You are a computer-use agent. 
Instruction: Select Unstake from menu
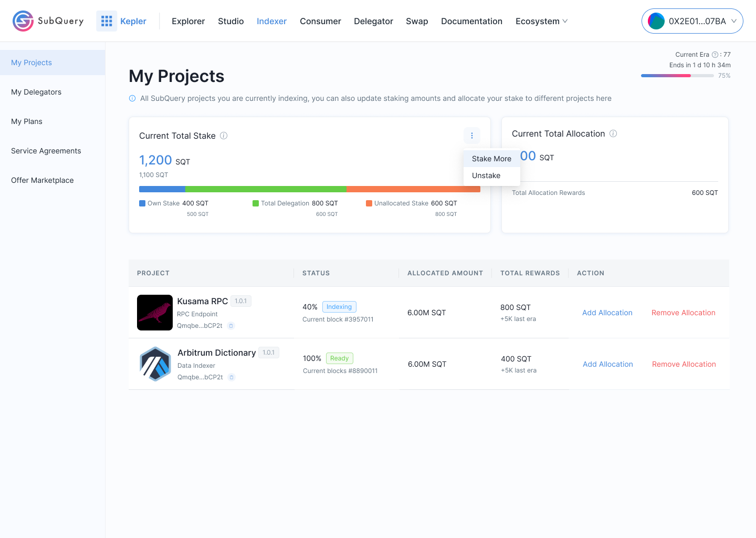pyautogui.click(x=492, y=175)
